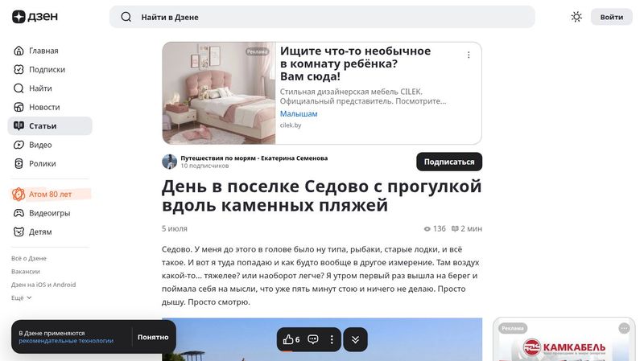Click the Войти button
Viewport: 644px width, 361px height.
click(x=612, y=17)
